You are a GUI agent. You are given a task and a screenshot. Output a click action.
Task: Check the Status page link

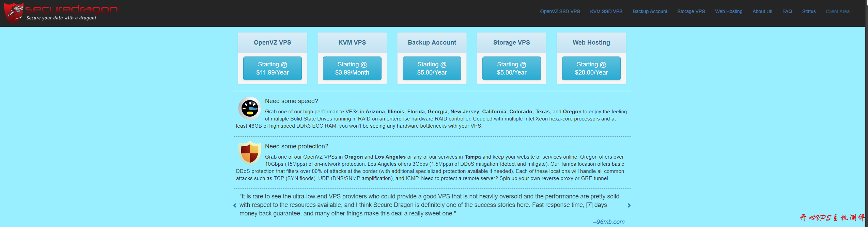(809, 12)
